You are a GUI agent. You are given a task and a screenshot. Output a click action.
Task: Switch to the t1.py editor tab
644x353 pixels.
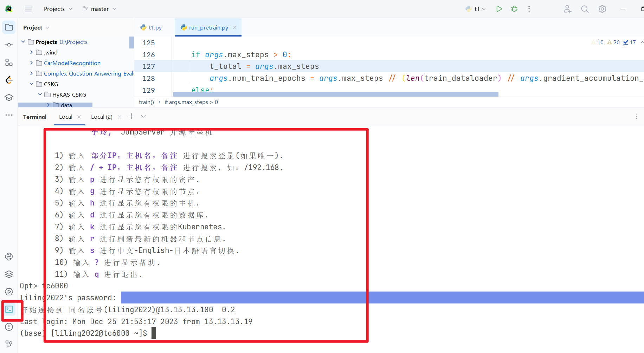[152, 28]
